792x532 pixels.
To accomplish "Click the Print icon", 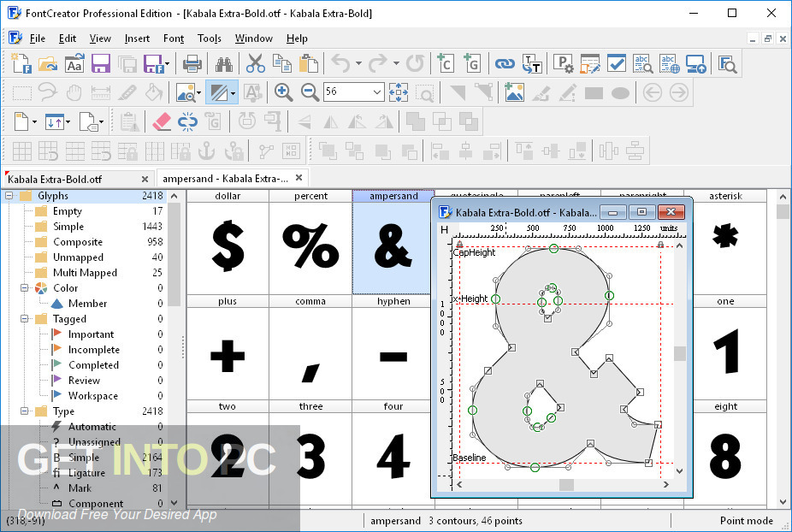I will [192, 63].
